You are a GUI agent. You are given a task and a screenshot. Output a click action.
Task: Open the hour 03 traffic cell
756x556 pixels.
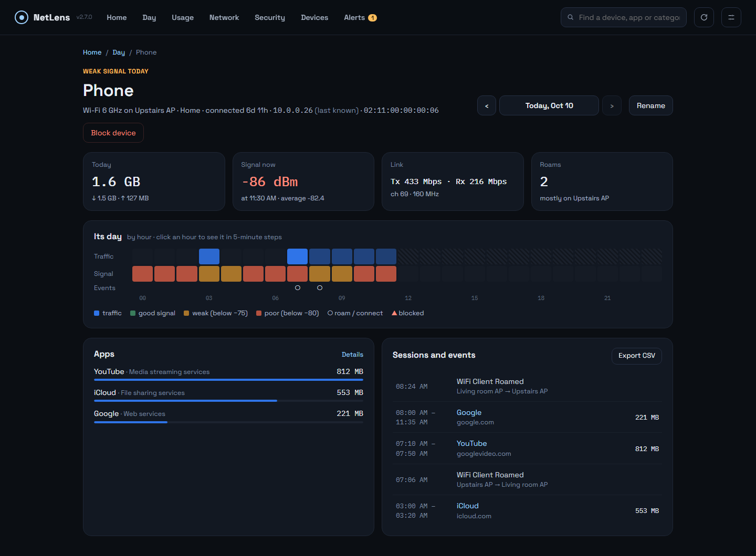pos(209,256)
